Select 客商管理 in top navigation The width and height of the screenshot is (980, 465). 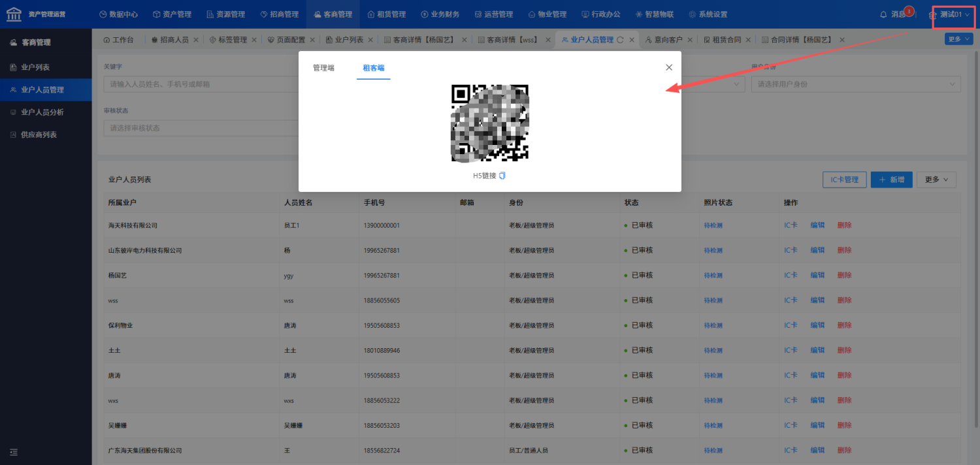click(x=333, y=14)
